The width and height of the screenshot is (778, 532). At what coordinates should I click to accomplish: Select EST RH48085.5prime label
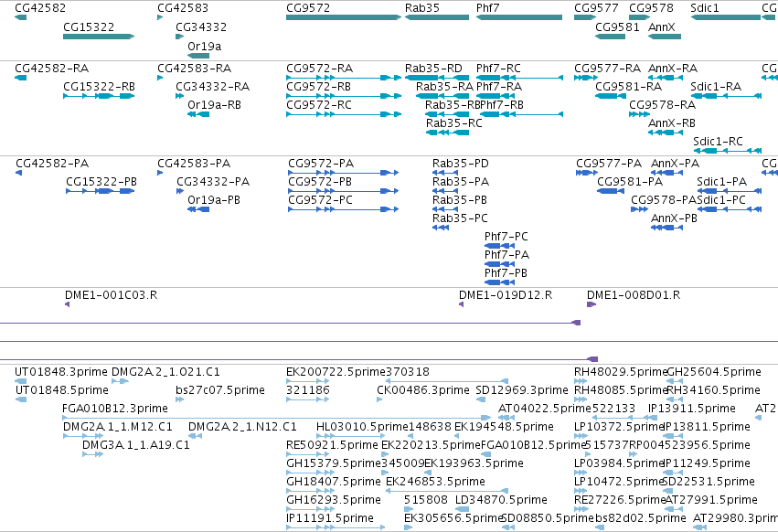(x=620, y=390)
